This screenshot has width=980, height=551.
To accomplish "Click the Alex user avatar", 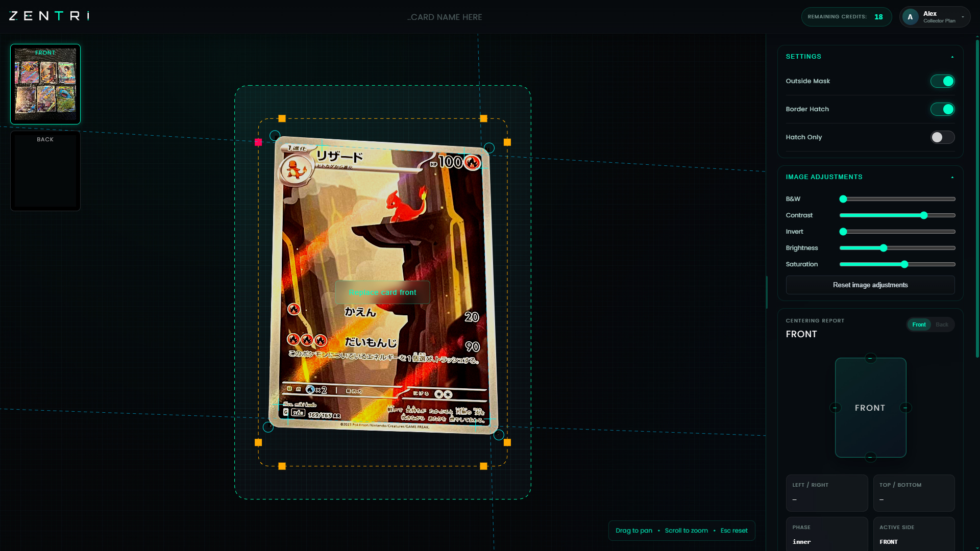I will pos(910,17).
